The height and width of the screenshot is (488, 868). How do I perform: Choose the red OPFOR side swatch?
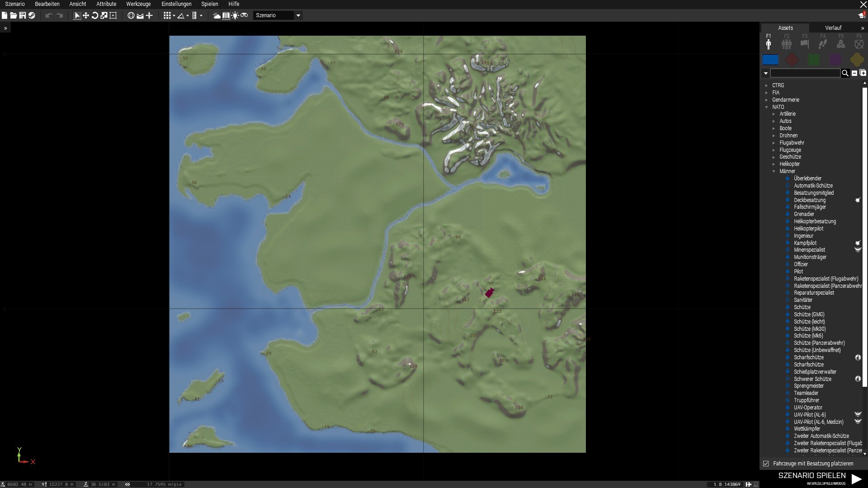[x=792, y=60]
